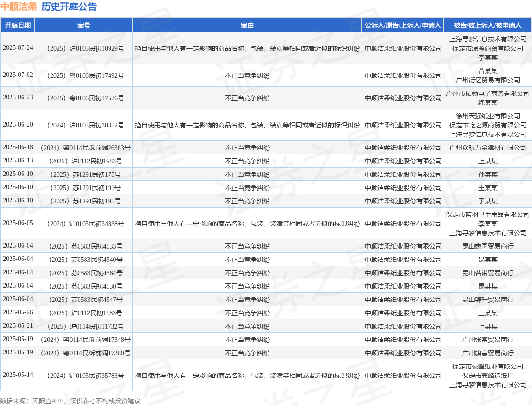Click defendant 王某某
This screenshot has height=405, width=532.
tap(487, 188)
